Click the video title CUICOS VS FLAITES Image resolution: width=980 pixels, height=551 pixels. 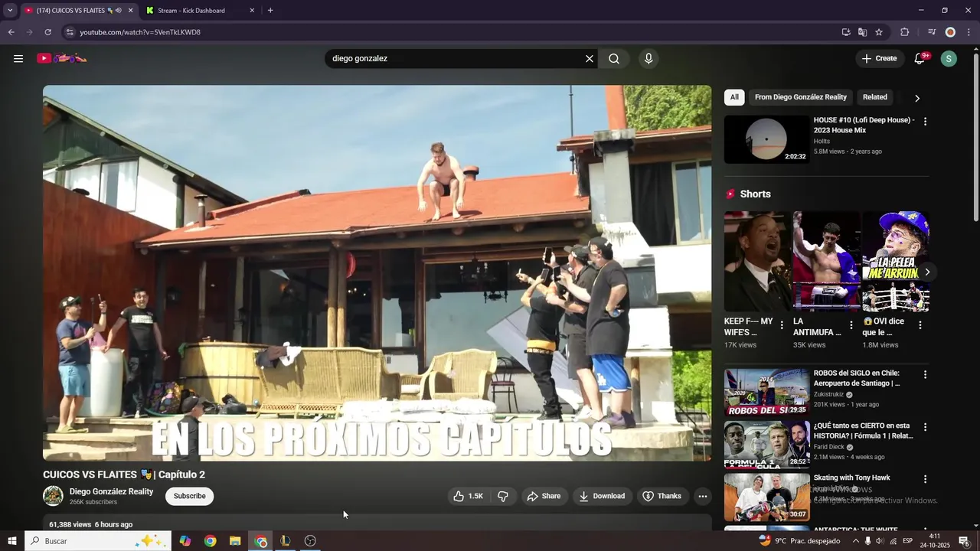pyautogui.click(x=124, y=474)
